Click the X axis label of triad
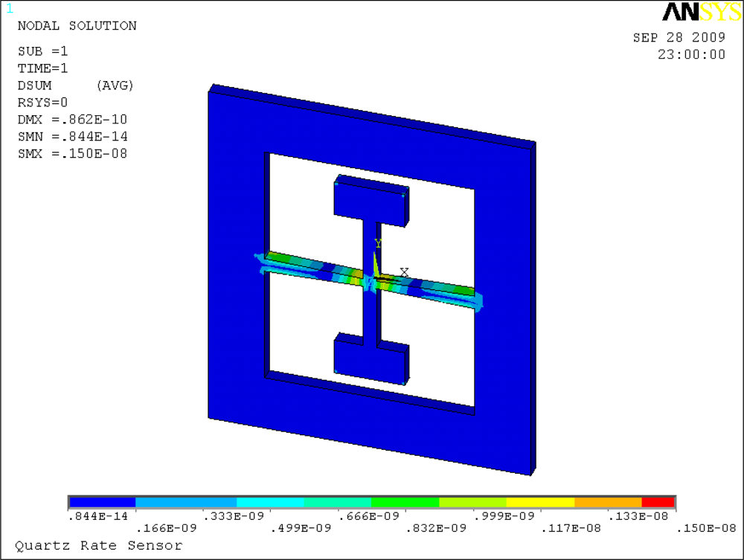Image resolution: width=744 pixels, height=560 pixels. [x=404, y=272]
